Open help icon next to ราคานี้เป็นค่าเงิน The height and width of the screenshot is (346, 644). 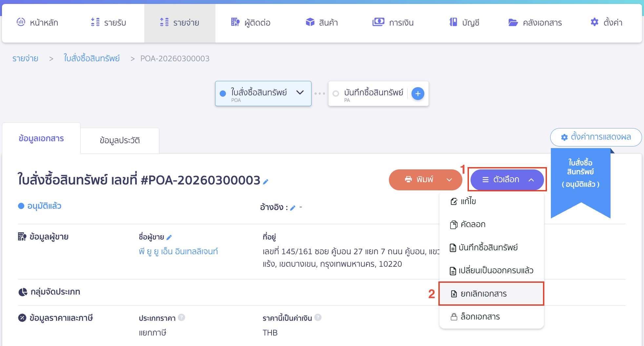pos(317,317)
